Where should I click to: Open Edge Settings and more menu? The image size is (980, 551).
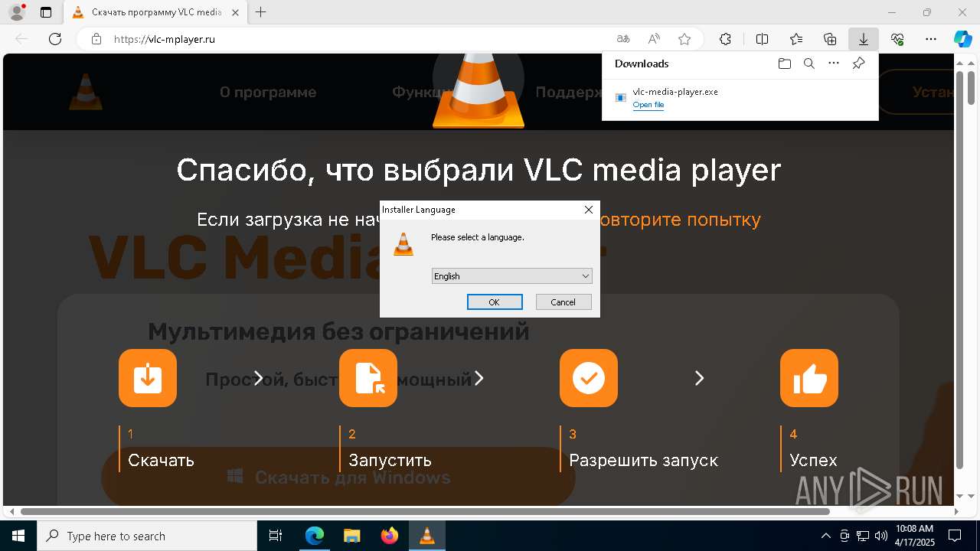(931, 39)
